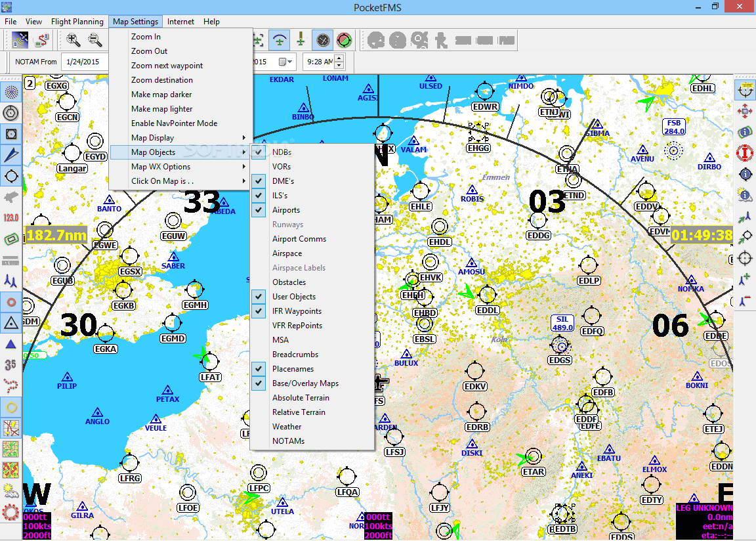The width and height of the screenshot is (756, 541).
Task: Uncheck User Objects map option
Action: click(312, 297)
